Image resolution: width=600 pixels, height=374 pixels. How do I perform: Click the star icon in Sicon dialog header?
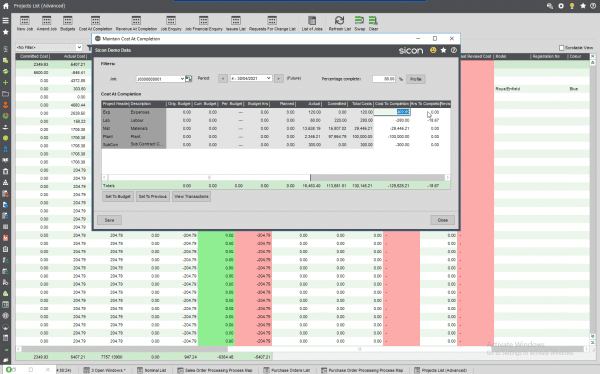(x=443, y=50)
